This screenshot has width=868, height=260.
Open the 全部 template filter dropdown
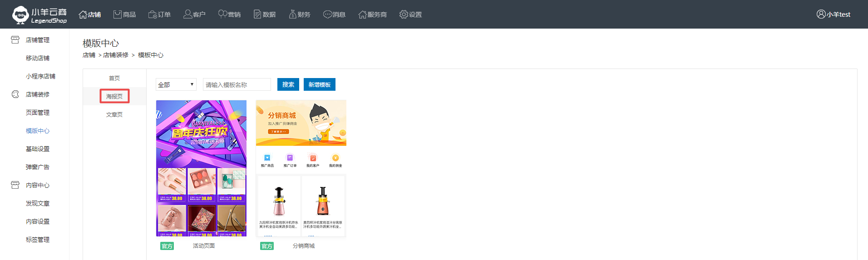[x=176, y=85]
